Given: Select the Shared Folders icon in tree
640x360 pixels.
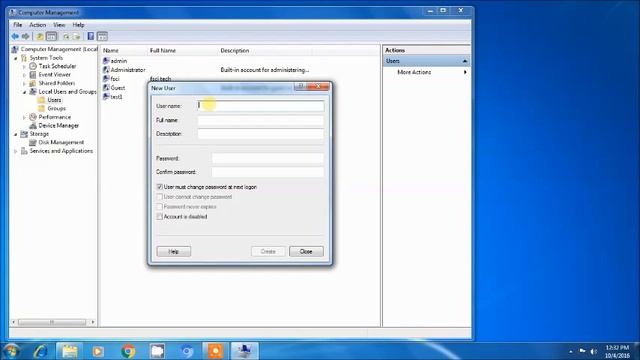Looking at the screenshot, I should [x=33, y=83].
